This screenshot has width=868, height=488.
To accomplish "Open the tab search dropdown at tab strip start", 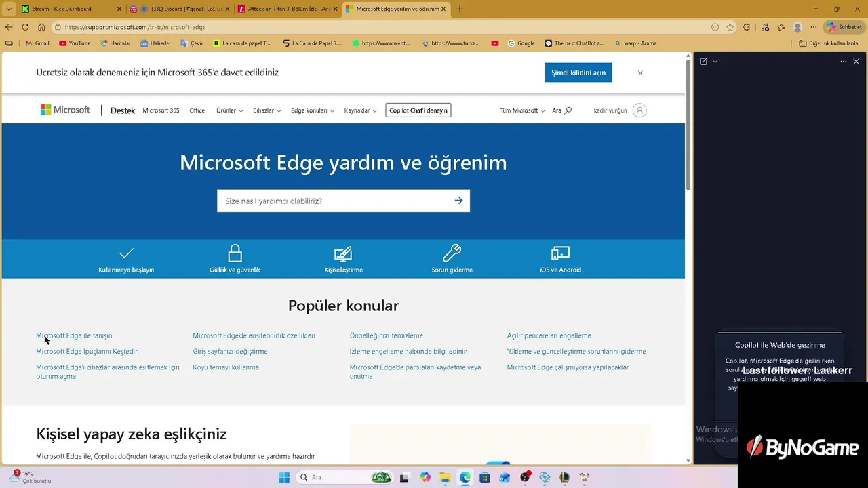I will (x=9, y=9).
